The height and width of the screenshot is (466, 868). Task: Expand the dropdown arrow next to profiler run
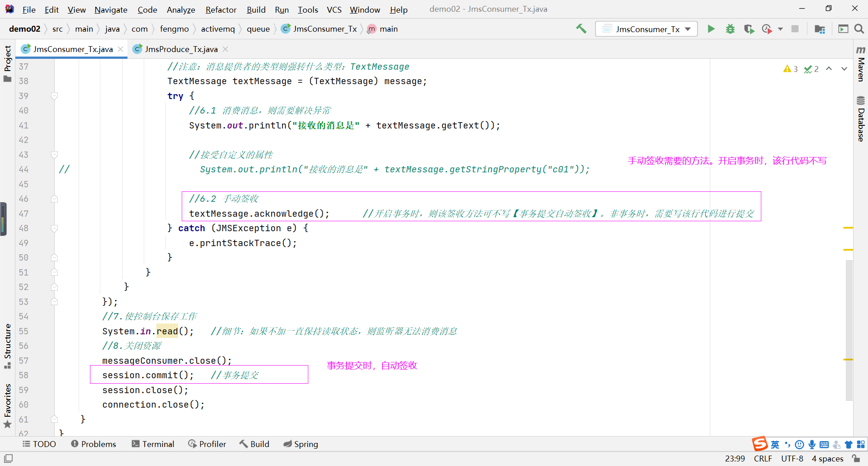(780, 29)
